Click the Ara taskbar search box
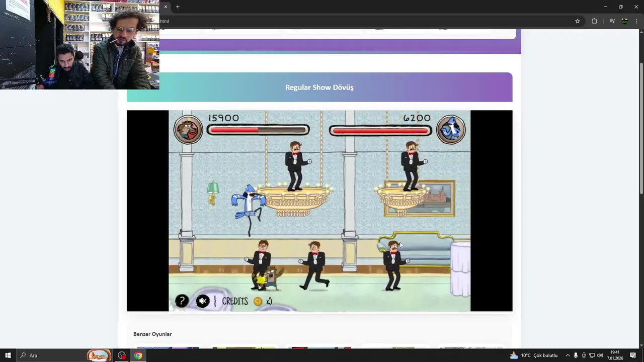The width and height of the screenshot is (644, 362). [x=65, y=355]
